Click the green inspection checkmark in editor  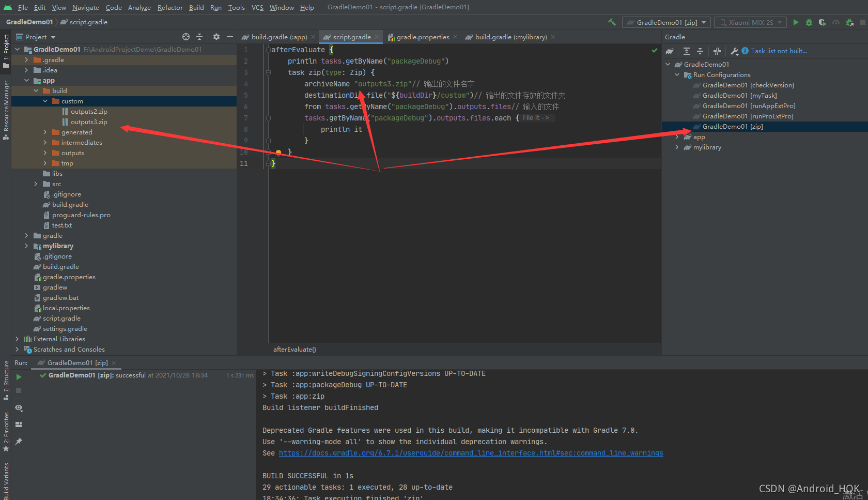[x=655, y=50]
